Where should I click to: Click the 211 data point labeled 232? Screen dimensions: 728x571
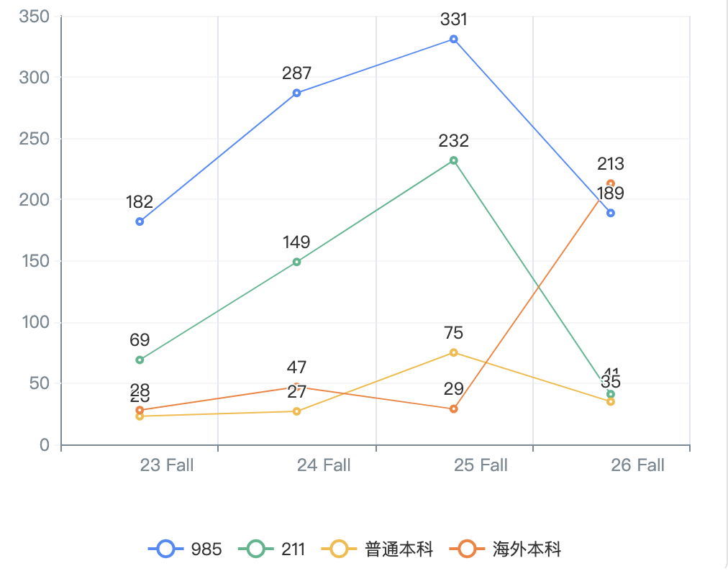[454, 160]
